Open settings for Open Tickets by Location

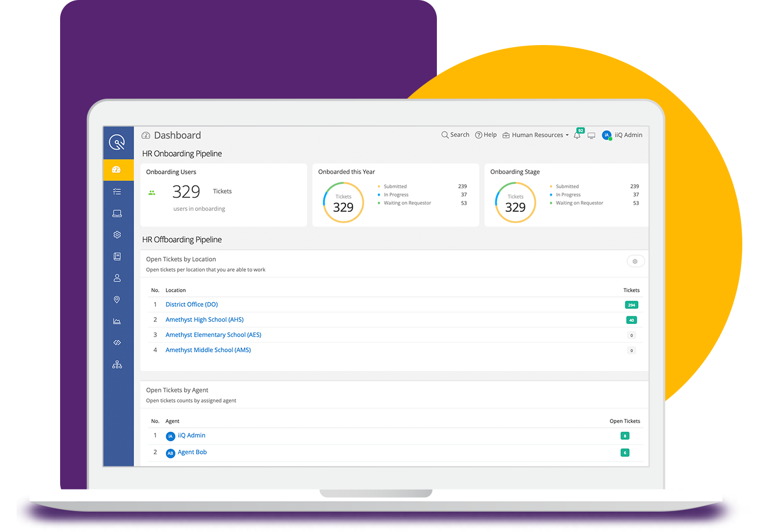pyautogui.click(x=635, y=261)
